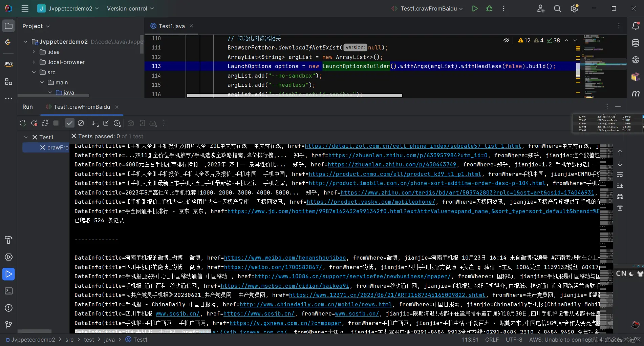Image resolution: width=644 pixels, height=346 pixels.
Task: Open the Database tool window
Action: [636, 43]
